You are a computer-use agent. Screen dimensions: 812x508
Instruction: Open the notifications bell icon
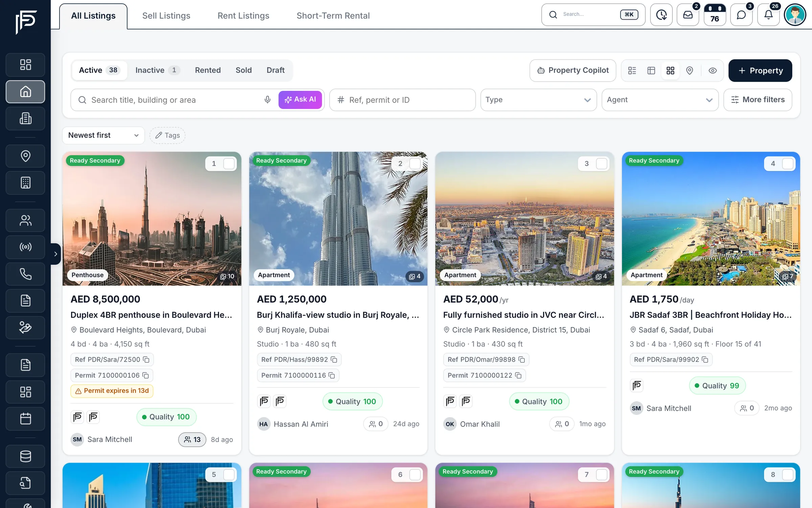pos(768,15)
